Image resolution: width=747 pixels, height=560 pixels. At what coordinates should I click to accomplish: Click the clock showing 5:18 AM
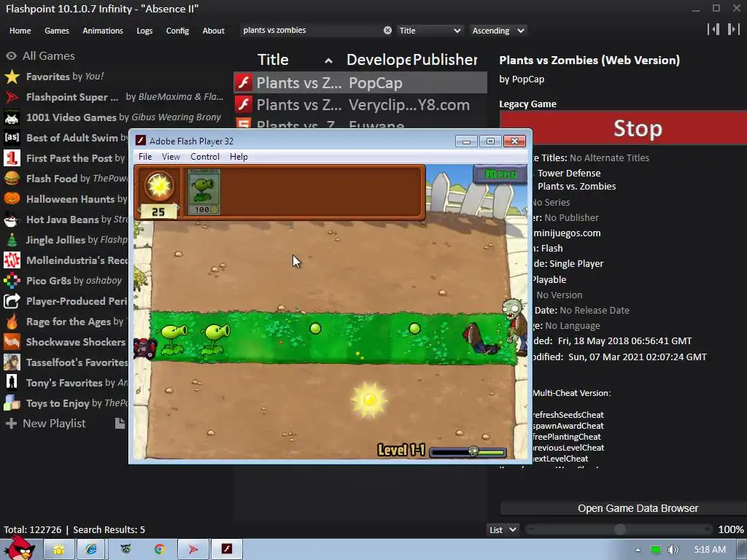(710, 550)
